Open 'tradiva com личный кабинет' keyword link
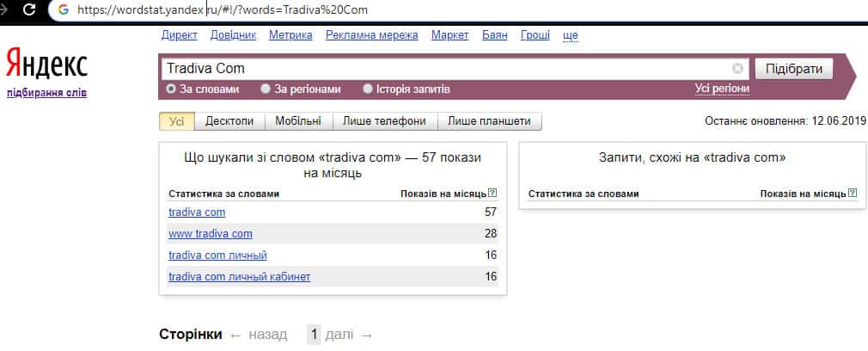868x351 pixels. point(239,277)
